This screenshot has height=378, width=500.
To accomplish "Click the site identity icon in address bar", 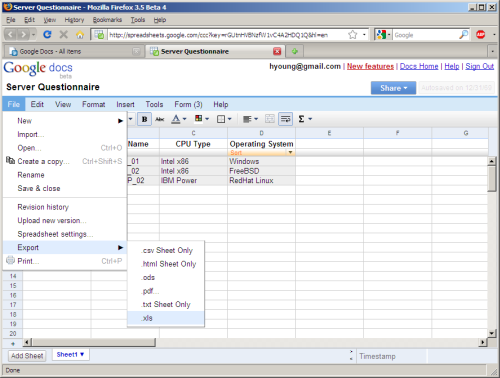I will [x=99, y=35].
